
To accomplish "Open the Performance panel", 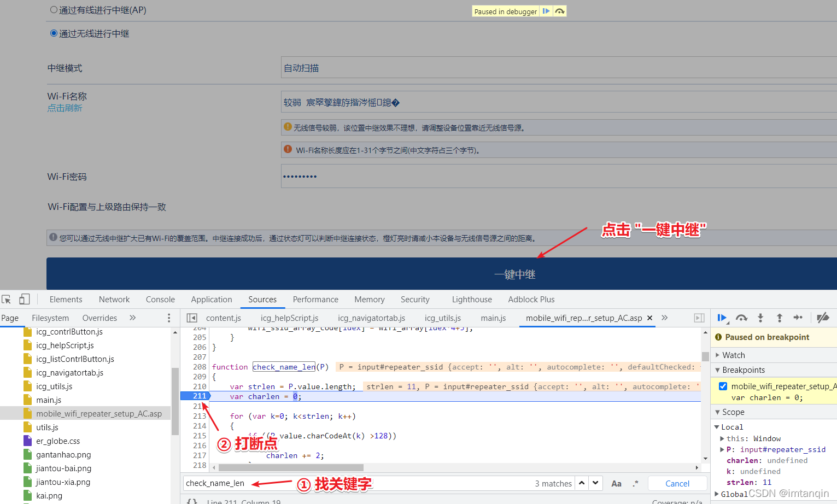I will 315,299.
